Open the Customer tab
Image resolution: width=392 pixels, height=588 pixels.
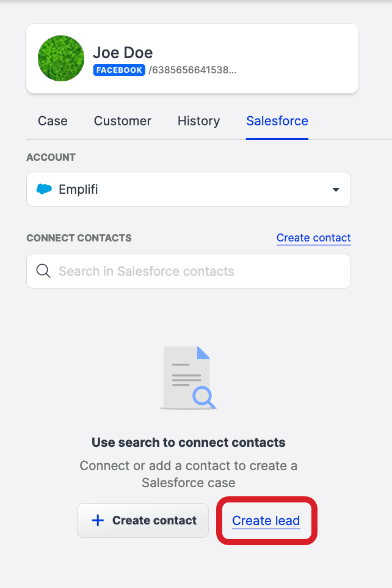[x=122, y=121]
